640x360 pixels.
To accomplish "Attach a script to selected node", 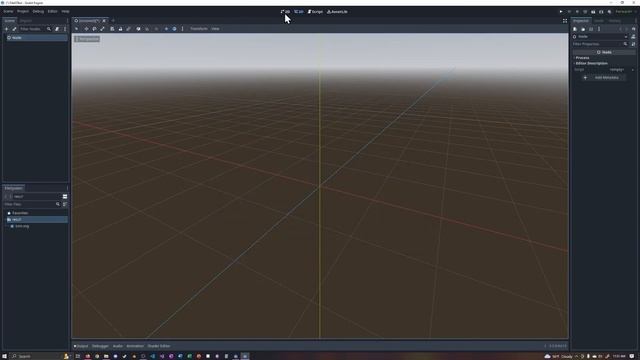I will (x=57, y=29).
